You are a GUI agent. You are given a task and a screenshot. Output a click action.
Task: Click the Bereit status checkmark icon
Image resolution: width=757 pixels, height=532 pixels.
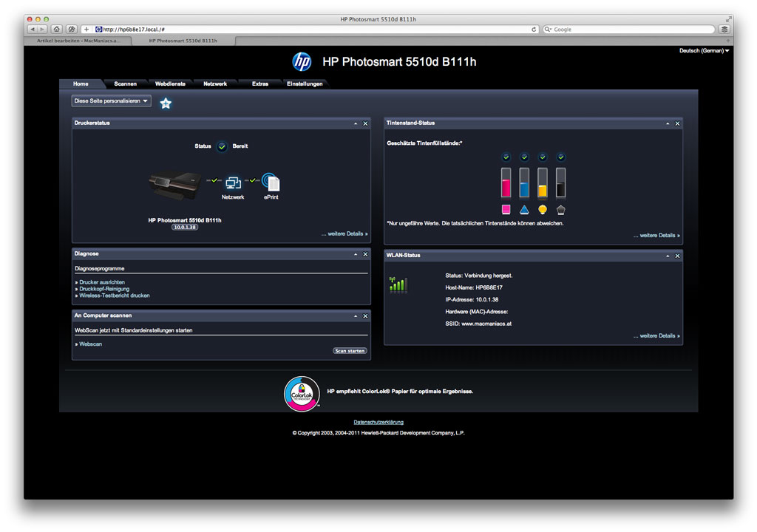(222, 146)
